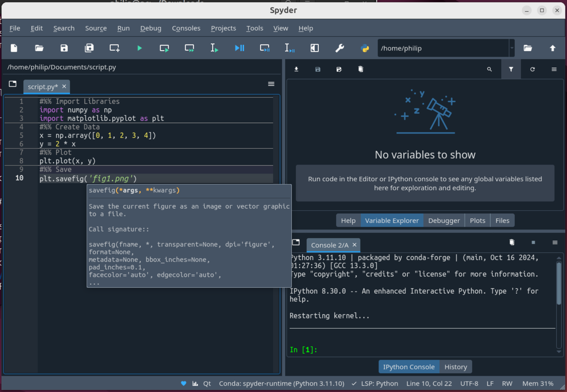Screen dimensions: 567x392
Task: Select the Variable Explorer tab
Action: point(392,220)
